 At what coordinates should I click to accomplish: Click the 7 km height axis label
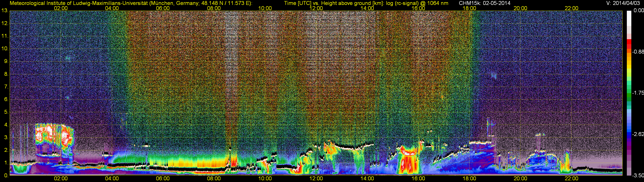[6, 87]
